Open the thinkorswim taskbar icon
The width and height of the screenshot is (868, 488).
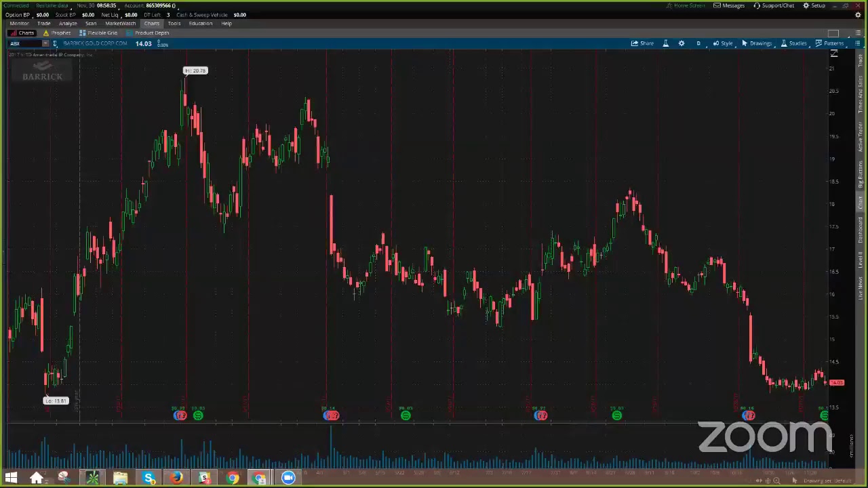[x=92, y=478]
